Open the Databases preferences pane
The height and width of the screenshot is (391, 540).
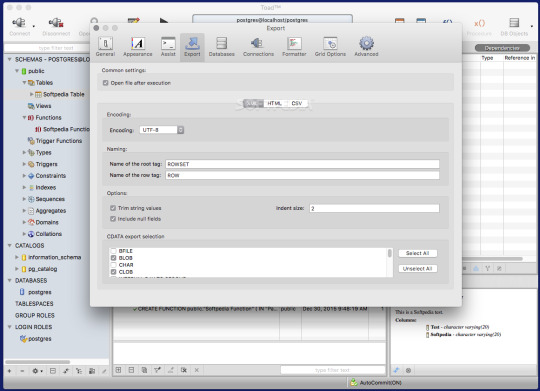(x=221, y=47)
